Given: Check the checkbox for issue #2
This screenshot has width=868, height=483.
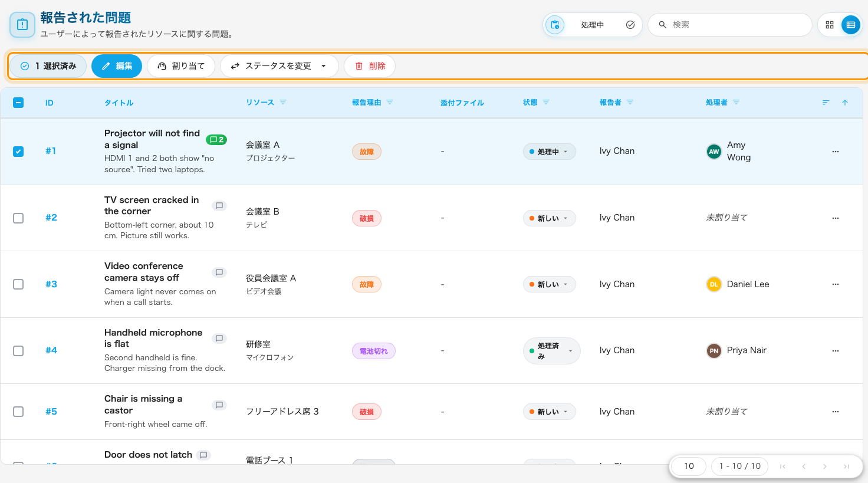Looking at the screenshot, I should (x=18, y=218).
